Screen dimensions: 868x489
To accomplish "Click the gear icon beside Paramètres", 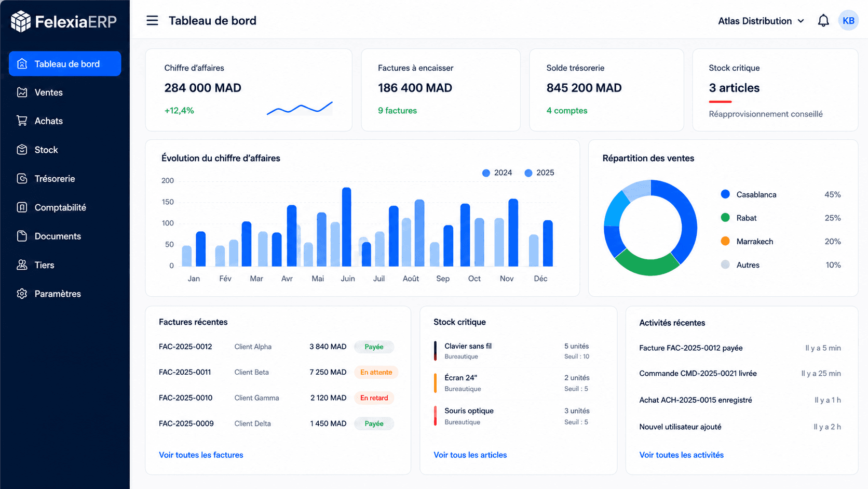I will [22, 294].
